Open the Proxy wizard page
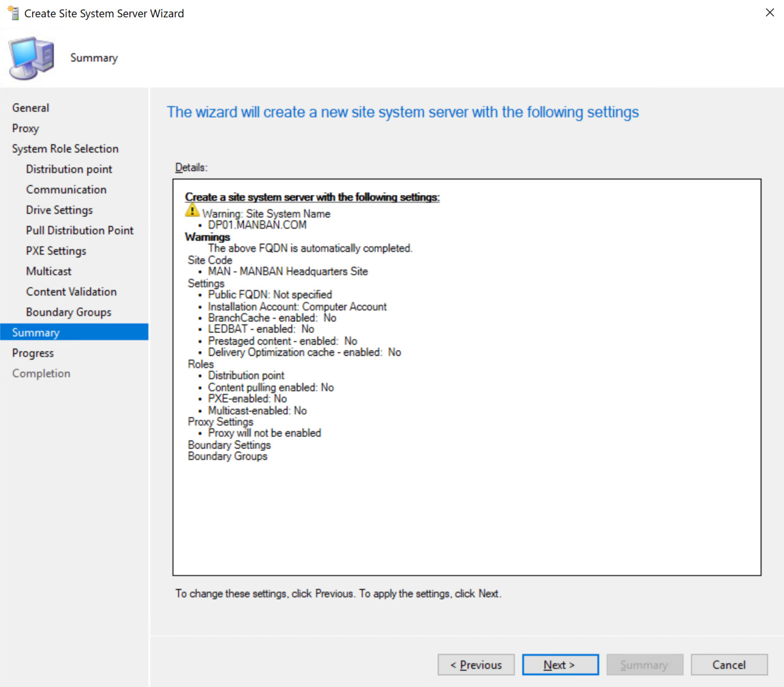This screenshot has height=687, width=784. click(26, 128)
